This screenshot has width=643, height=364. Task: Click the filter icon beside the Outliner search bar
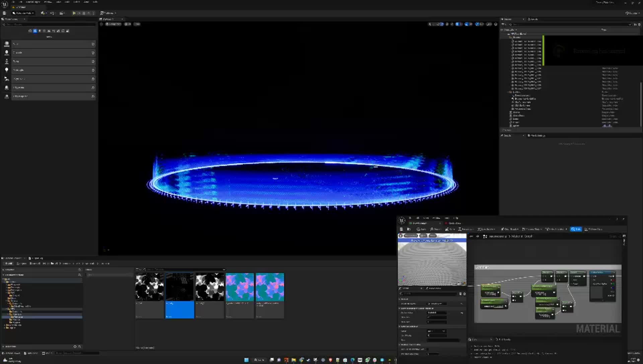coord(504,24)
